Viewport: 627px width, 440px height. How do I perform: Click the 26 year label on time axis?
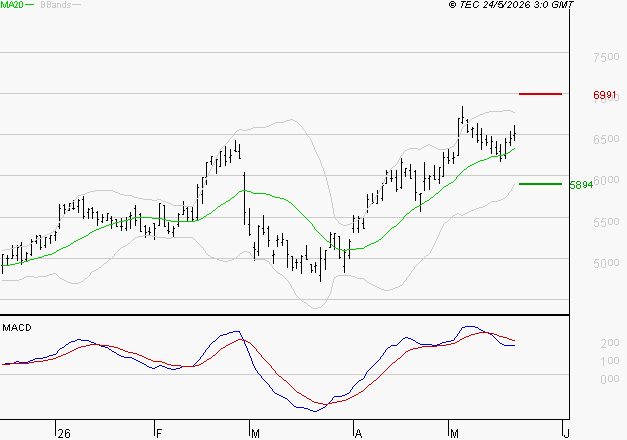tap(64, 434)
